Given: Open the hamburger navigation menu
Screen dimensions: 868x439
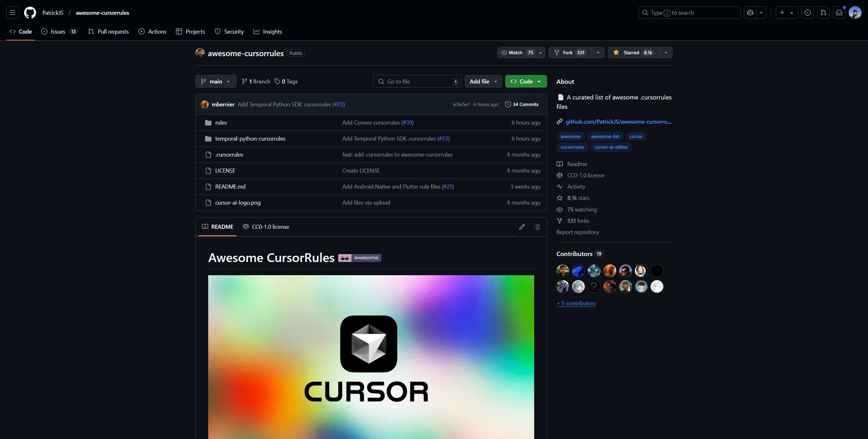Looking at the screenshot, I should coord(13,13).
